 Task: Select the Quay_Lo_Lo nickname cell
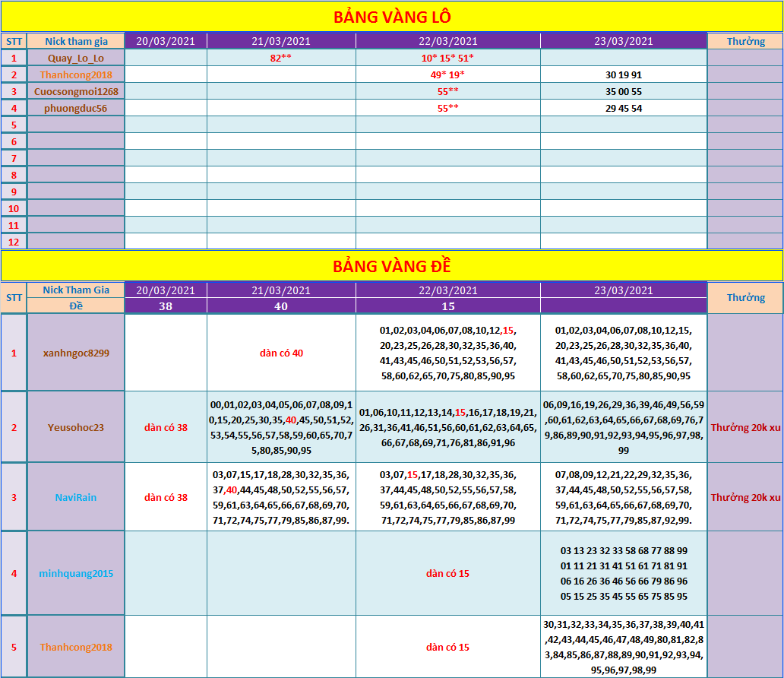76,58
